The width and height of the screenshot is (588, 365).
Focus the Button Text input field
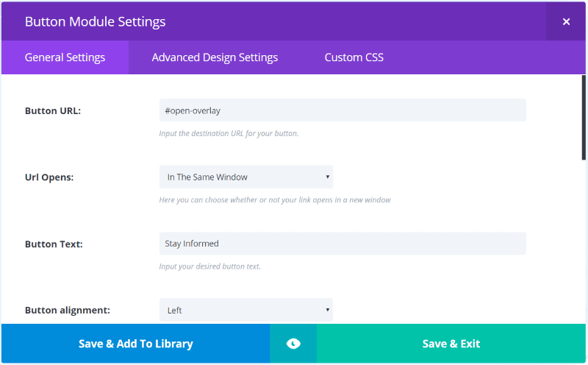tap(342, 244)
